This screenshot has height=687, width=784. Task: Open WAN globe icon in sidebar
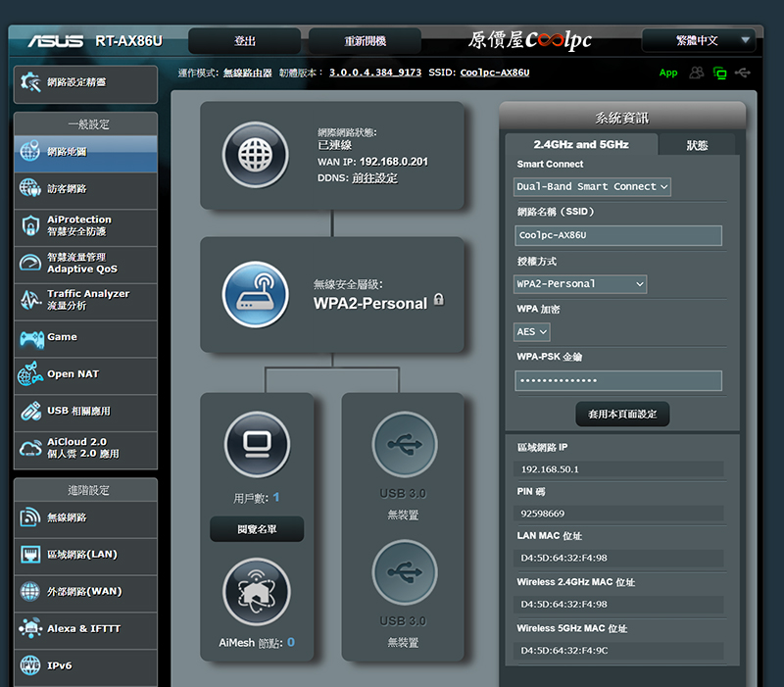coord(30,592)
